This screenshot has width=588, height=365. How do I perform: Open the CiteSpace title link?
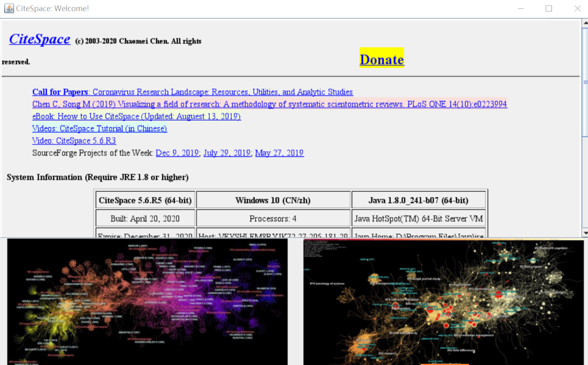click(x=40, y=39)
